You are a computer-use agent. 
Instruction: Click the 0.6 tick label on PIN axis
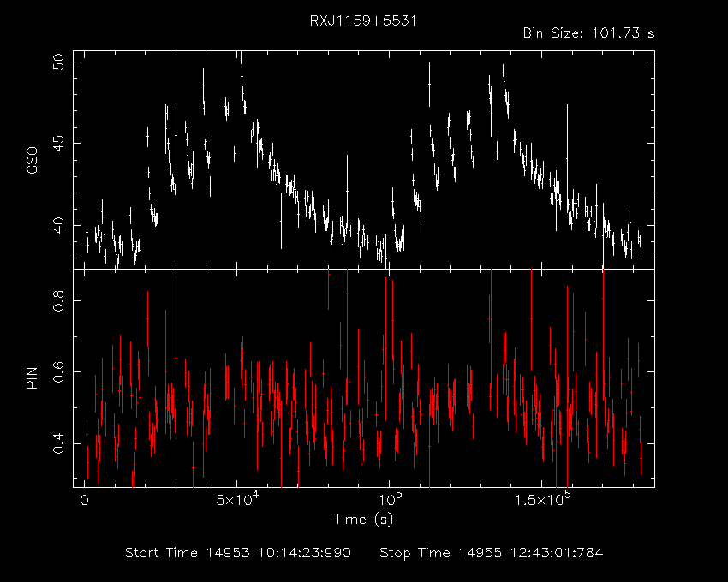pos(58,371)
